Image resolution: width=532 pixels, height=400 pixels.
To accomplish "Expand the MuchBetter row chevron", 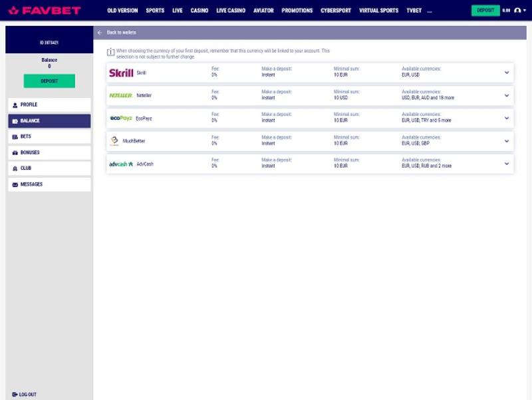I will [507, 141].
